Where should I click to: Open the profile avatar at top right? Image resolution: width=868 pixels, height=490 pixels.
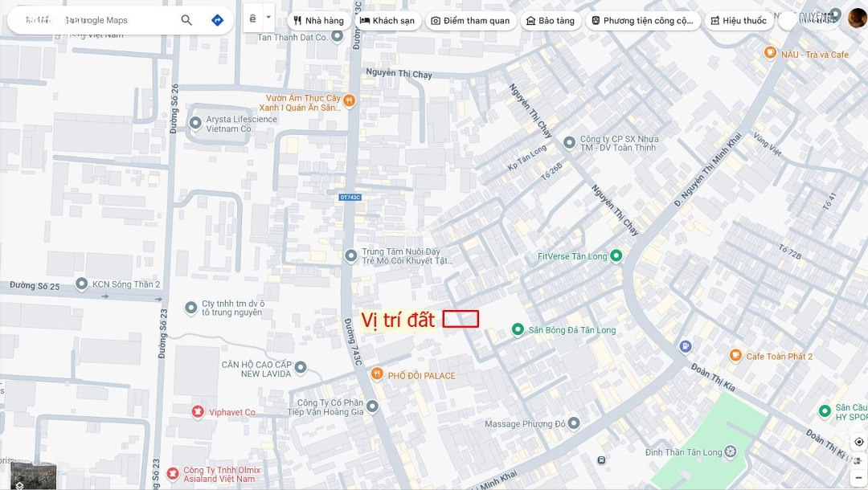click(858, 18)
